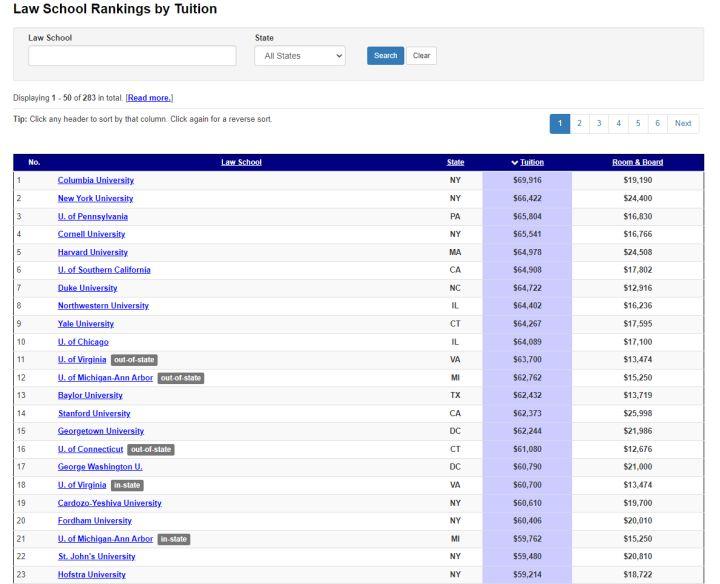The width and height of the screenshot is (720, 584).
Task: Click the Law School search input field
Action: coord(132,56)
